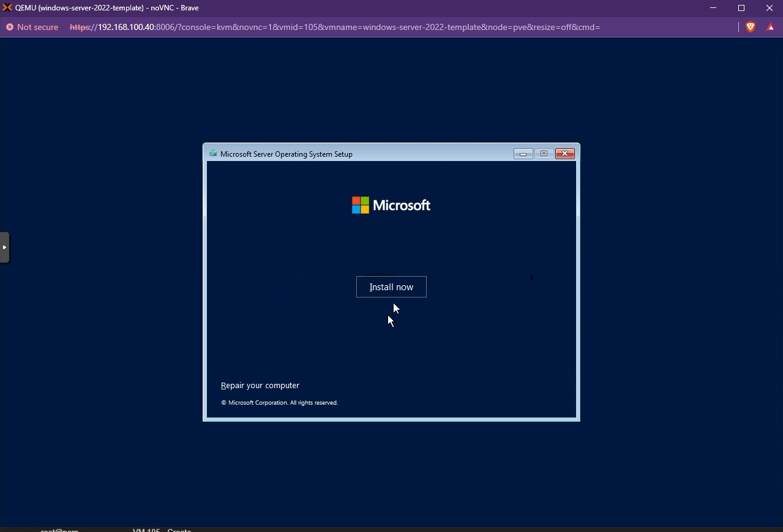Click the Microsoft copyright notice text
The width and height of the screenshot is (783, 532).
[279, 402]
